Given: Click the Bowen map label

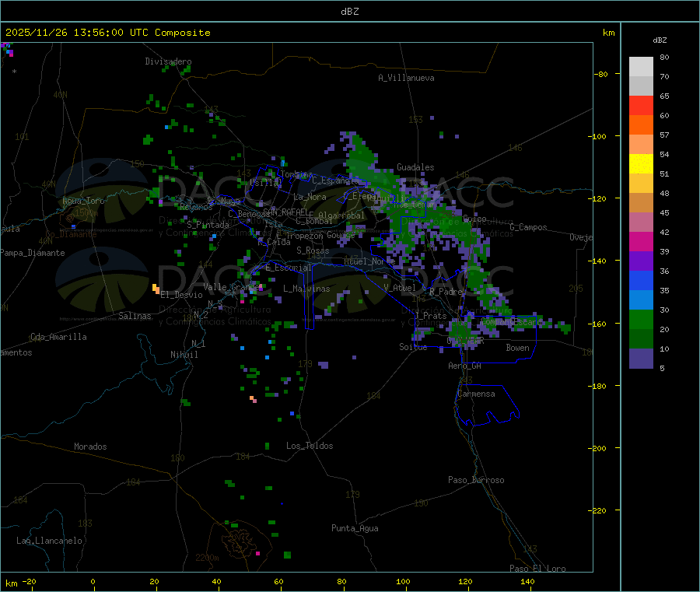Looking at the screenshot, I should click(x=517, y=348).
